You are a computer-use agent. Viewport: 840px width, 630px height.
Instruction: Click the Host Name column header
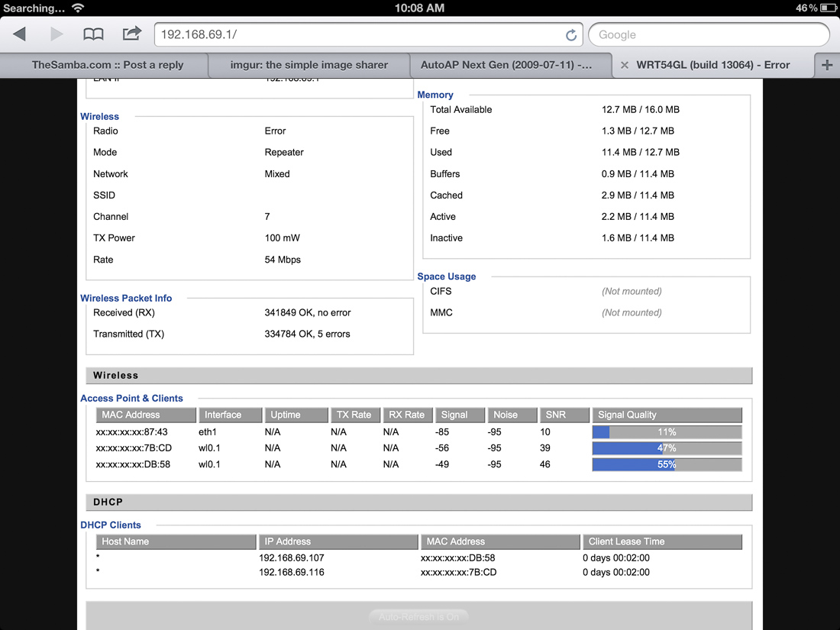tap(176, 541)
